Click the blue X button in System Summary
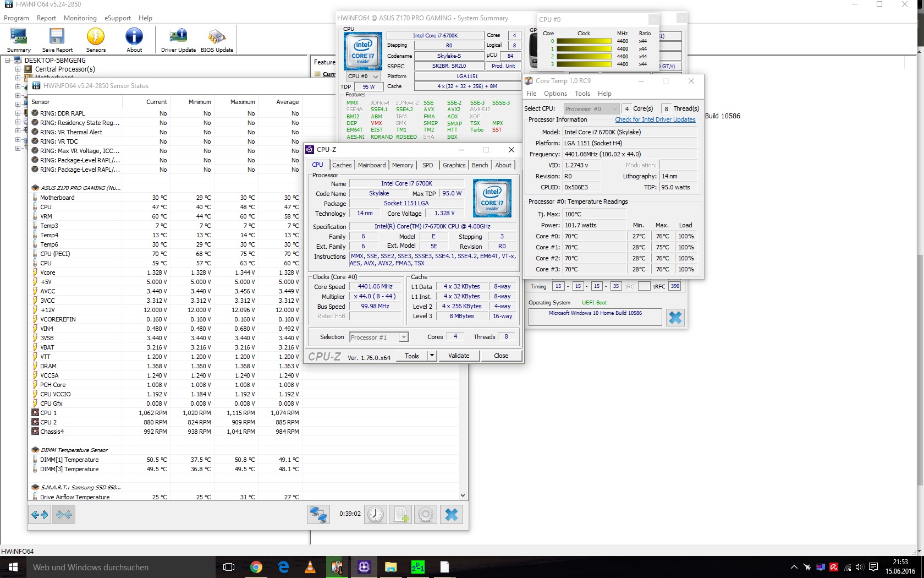Screen dimensions: 924x578 675,318
